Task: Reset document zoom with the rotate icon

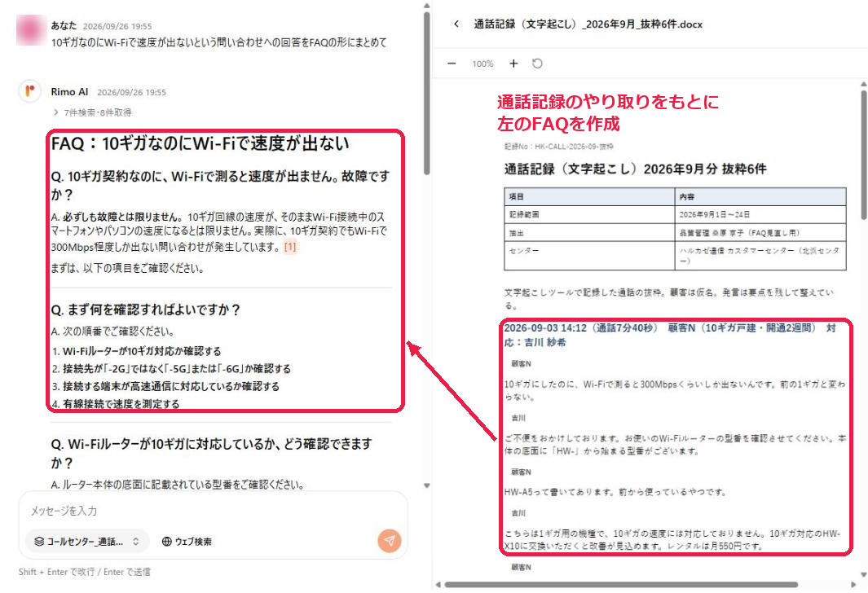Action: coord(537,64)
